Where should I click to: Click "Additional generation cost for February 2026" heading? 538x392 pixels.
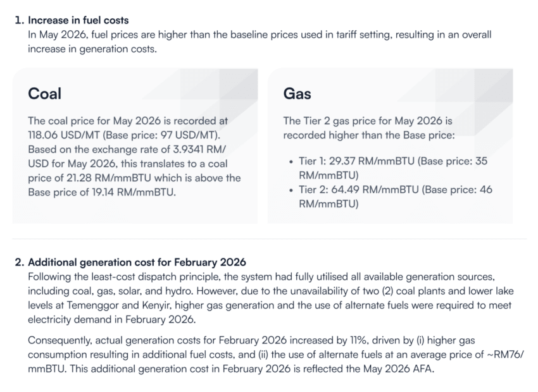[x=137, y=262]
